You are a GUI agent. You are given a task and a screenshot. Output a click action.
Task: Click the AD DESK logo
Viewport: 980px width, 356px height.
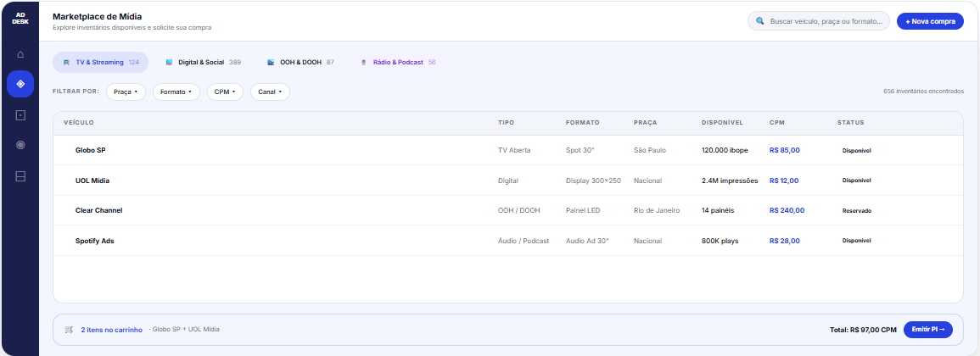point(20,19)
